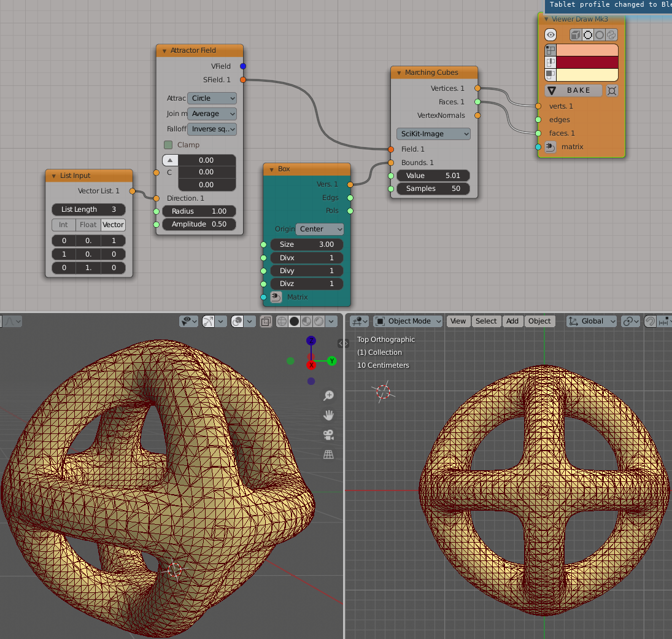
Task: Switch perspective/orthographic with the grid icon
Action: 329,454
